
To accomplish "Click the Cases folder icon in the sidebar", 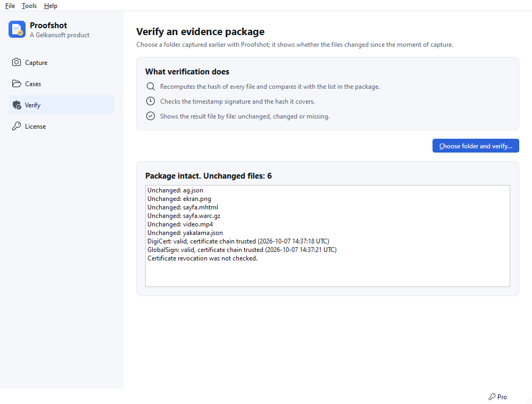I will tap(16, 83).
